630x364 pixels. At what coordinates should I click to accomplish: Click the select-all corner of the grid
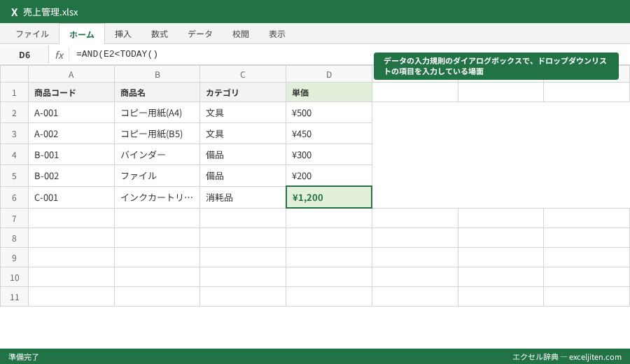click(14, 74)
